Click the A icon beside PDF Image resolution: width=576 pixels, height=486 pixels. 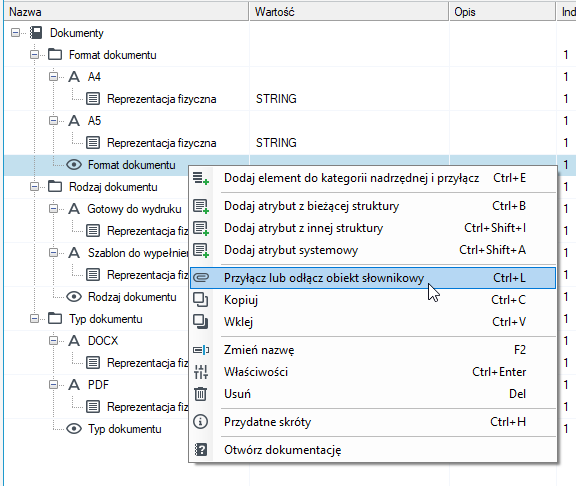74,385
